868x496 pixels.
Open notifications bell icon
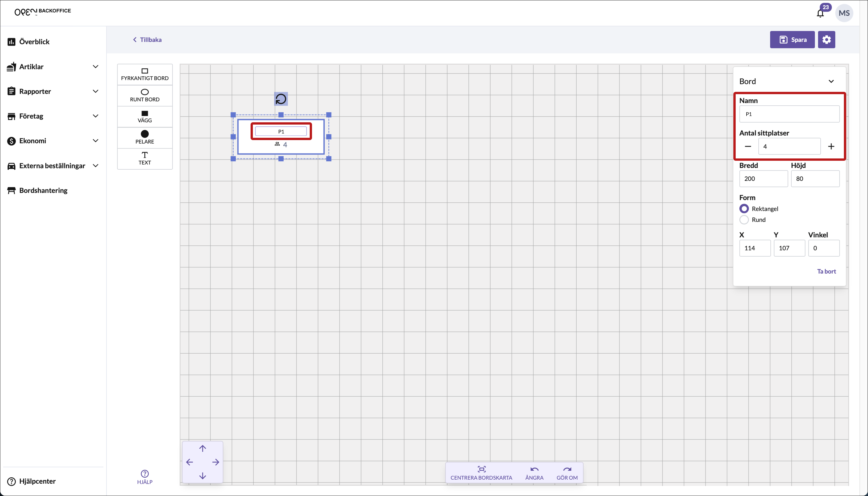(820, 13)
